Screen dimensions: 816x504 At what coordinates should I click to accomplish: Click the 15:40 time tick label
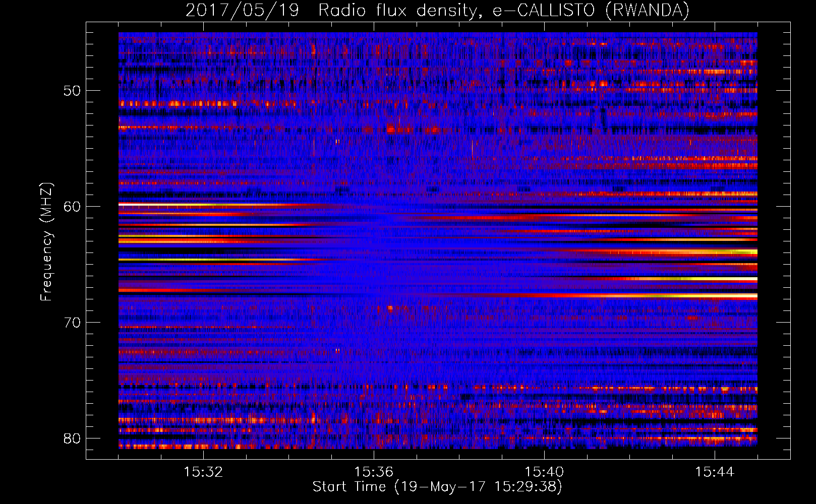[x=544, y=472]
